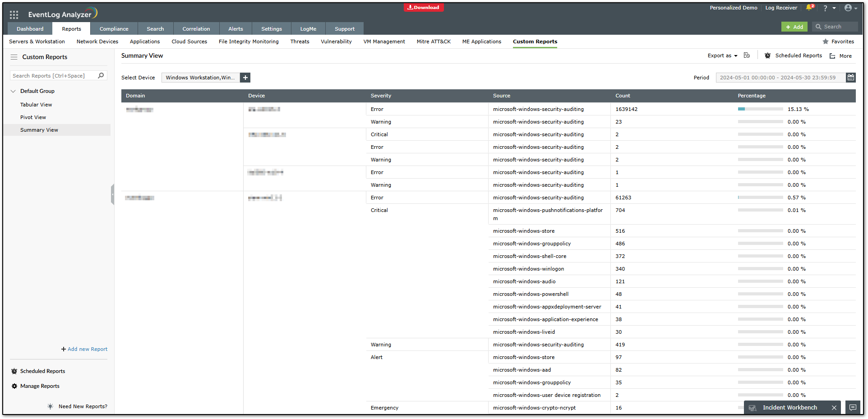Select Cloud Sources submenu
The image size is (868, 419).
[x=189, y=41]
